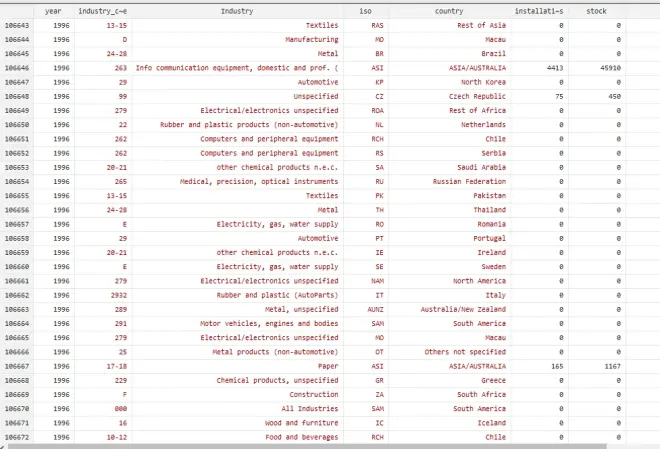The width and height of the screenshot is (660, 449).
Task: Click the year column header
Action: pyautogui.click(x=53, y=10)
